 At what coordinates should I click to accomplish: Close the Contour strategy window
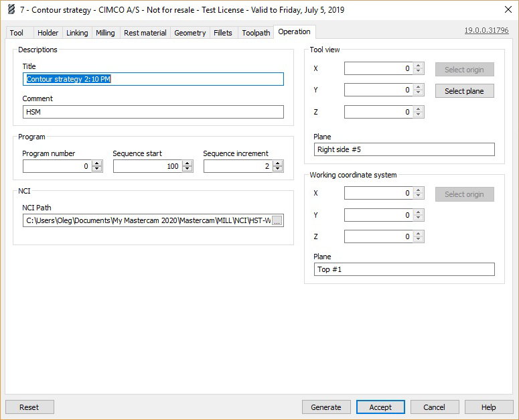coord(508,9)
